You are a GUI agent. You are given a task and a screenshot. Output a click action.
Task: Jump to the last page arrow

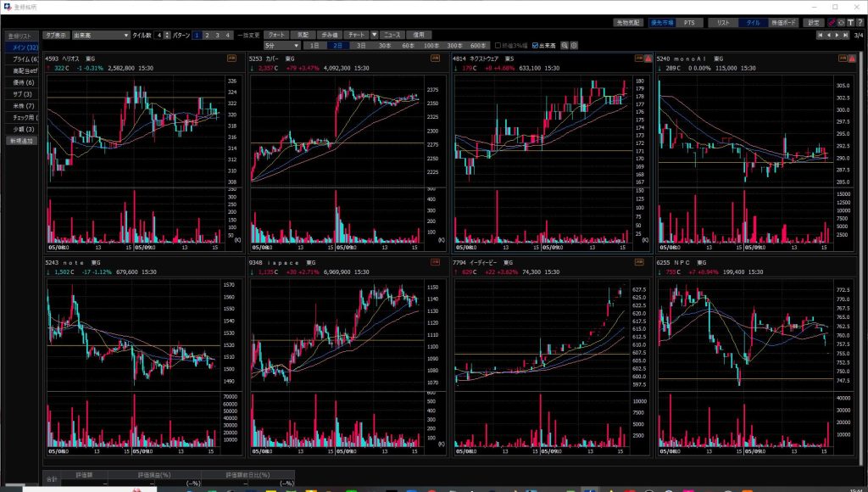(846, 35)
